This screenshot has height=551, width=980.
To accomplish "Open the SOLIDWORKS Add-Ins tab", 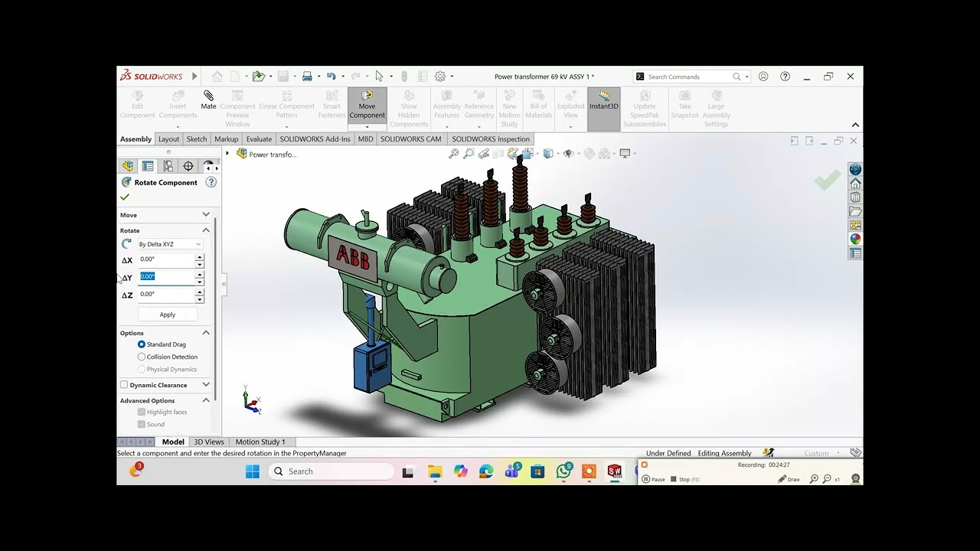I will (315, 139).
